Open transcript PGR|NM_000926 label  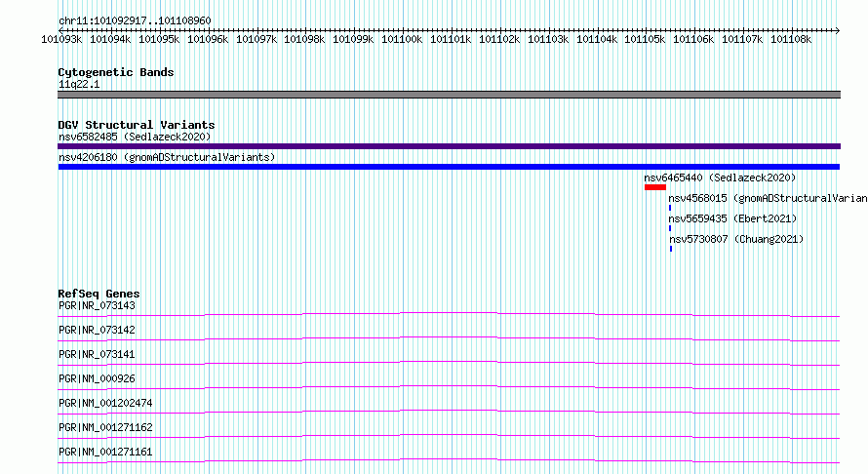97,378
